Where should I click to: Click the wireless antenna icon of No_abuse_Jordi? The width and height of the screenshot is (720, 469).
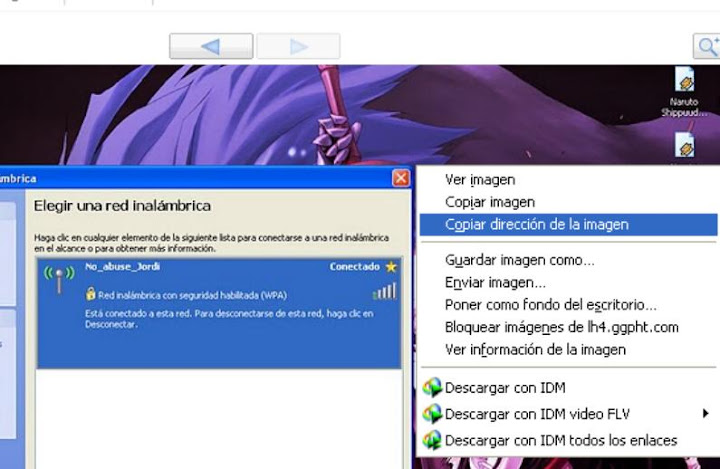pos(59,279)
